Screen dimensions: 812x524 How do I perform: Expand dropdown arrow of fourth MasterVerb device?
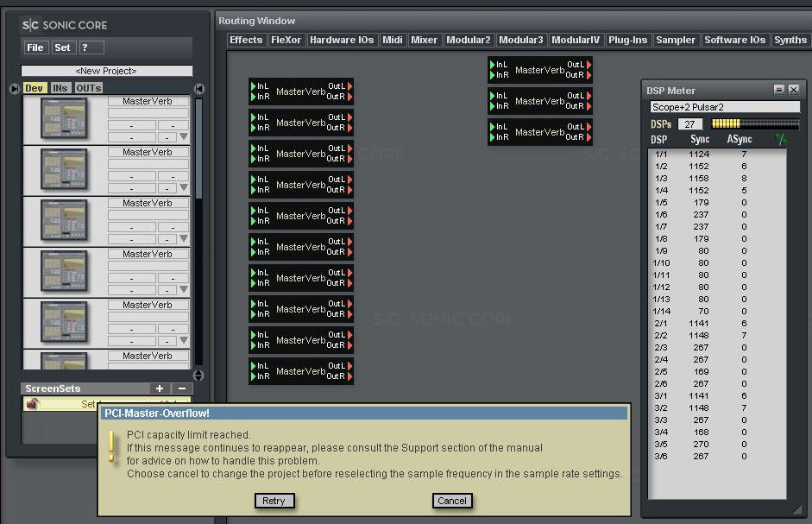[x=184, y=289]
